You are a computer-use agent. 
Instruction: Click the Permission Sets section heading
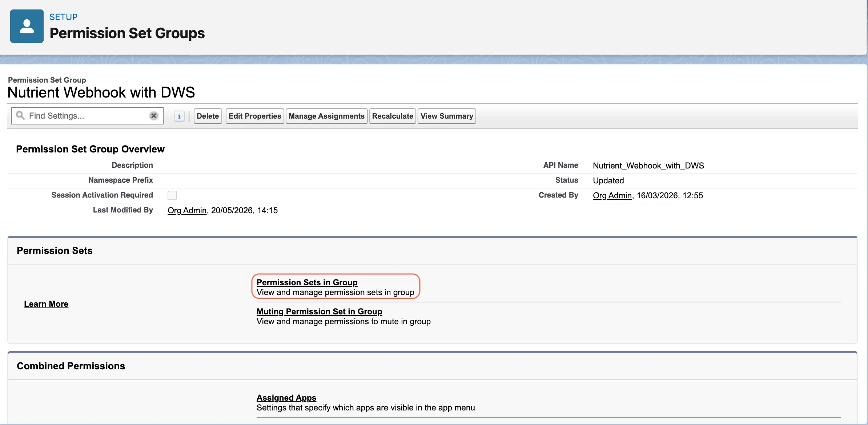tap(55, 251)
